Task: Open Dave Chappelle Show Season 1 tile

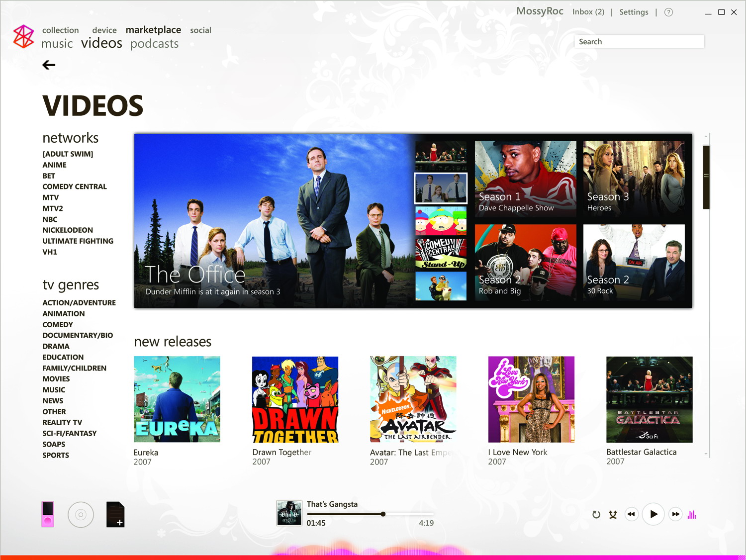Action: click(525, 179)
